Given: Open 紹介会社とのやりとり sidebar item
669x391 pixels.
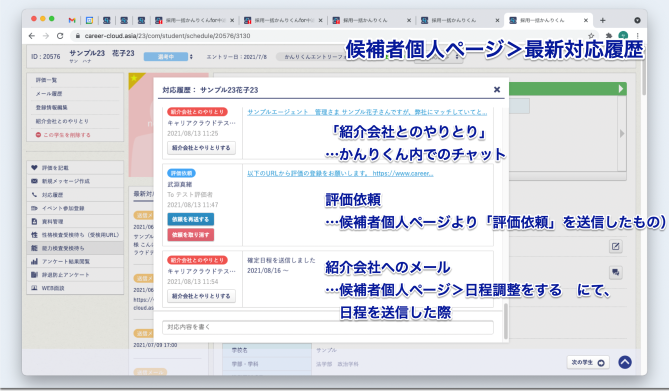Looking at the screenshot, I should click(x=62, y=121).
